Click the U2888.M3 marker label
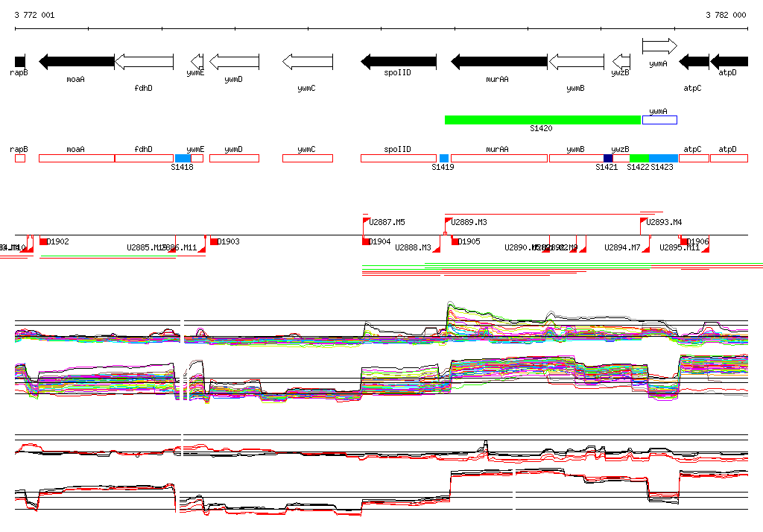This screenshot has height=532, width=763. click(413, 247)
